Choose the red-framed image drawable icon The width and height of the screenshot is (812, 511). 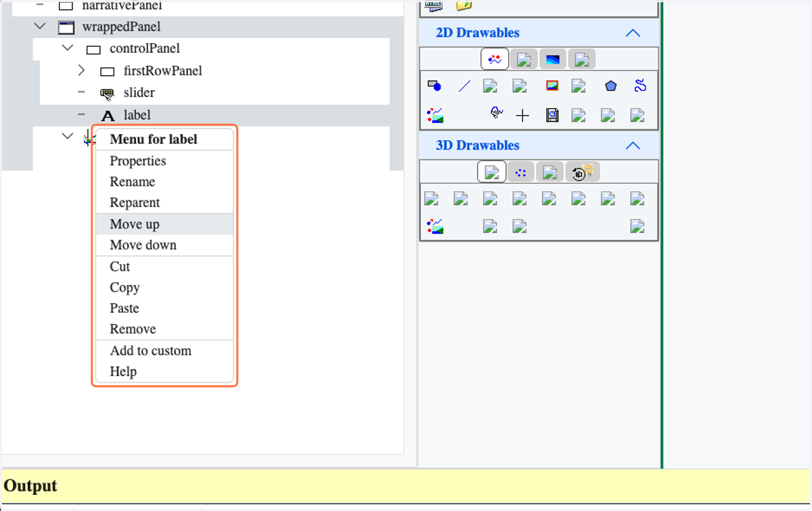552,86
